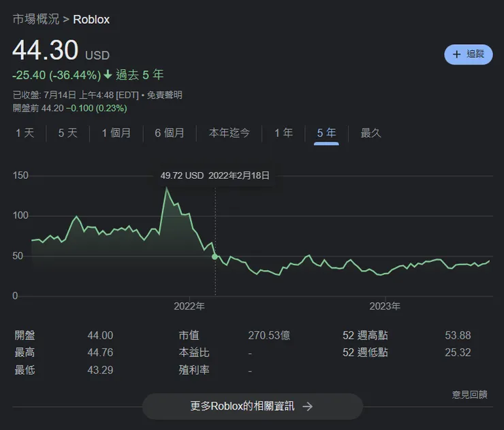Click the 最高 value 44.76
Viewport: 504px width, 430px height.
click(100, 352)
